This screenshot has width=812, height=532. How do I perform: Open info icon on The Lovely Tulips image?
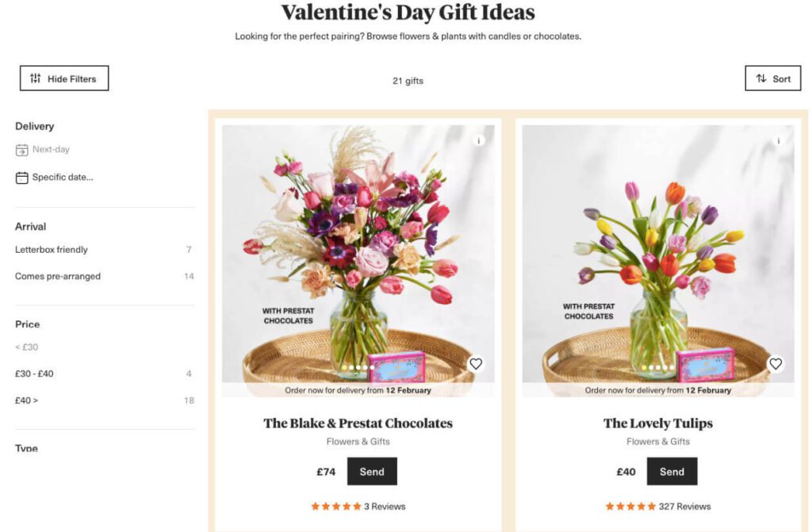coord(778,140)
